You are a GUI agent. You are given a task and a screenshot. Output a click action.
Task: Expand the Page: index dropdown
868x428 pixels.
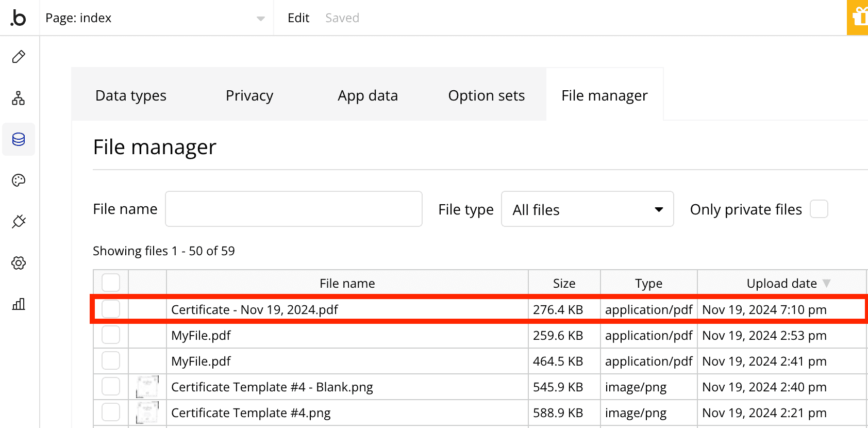260,19
